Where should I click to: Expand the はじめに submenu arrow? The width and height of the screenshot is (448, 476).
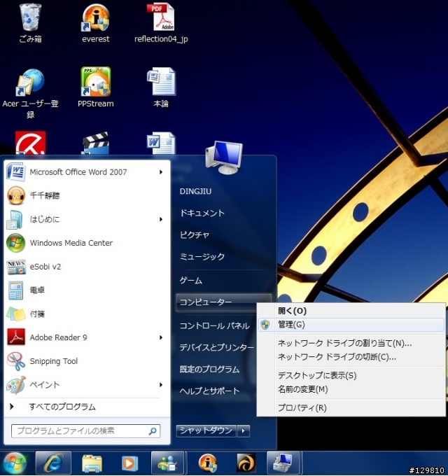pos(161,220)
